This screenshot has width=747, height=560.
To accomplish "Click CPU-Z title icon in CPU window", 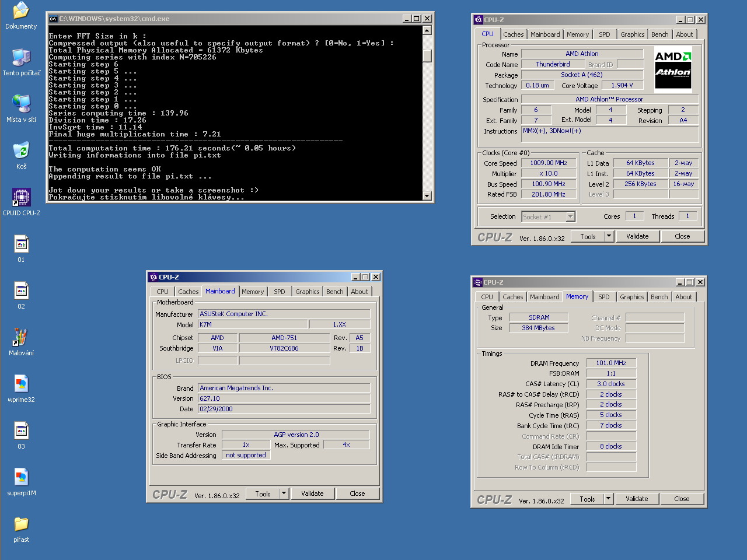I will (478, 20).
